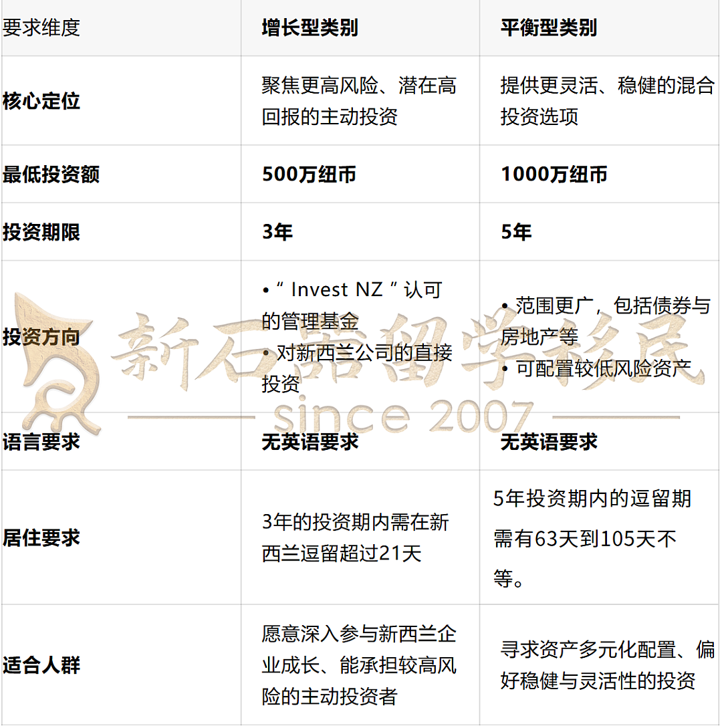Click the cell '聚焦更高风险、潜在高回报的主动投资'

pos(359,101)
